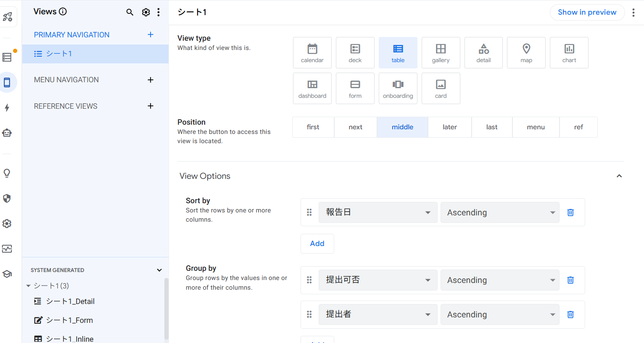
Task: Click the system generated list scrollbar
Action: (166, 309)
